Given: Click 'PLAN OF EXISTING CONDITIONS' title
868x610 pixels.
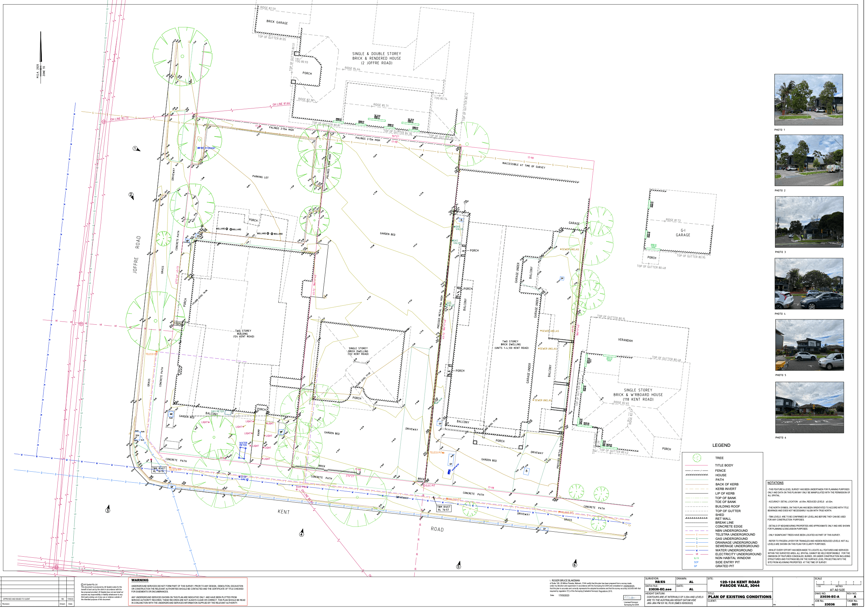Looking at the screenshot, I should pyautogui.click(x=739, y=597).
